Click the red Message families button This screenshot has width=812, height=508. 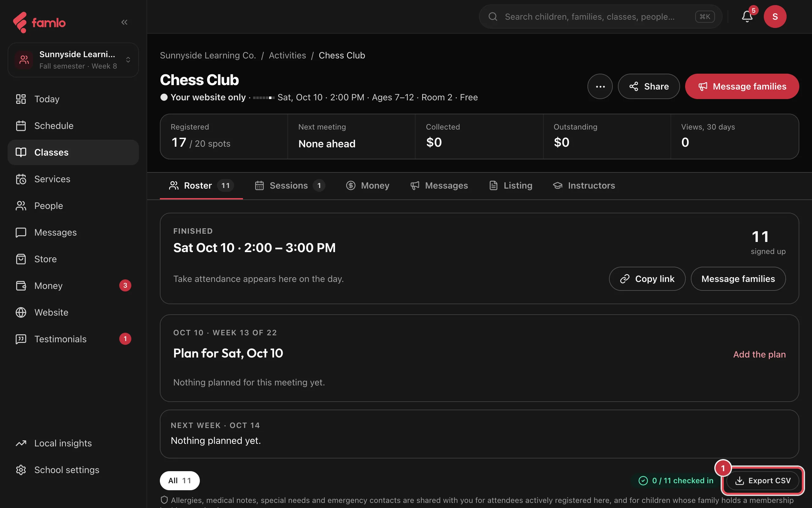742,86
